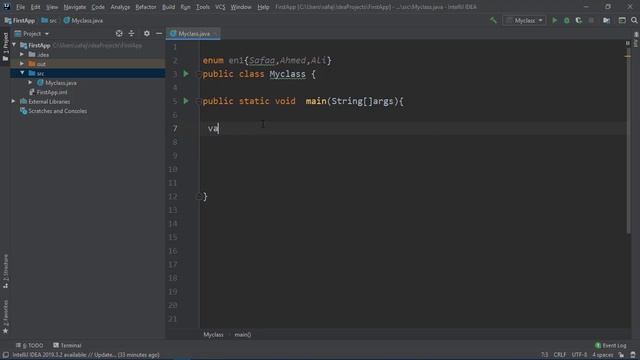The image size is (640, 360).
Task: Click the Help menu
Action: point(263,7)
